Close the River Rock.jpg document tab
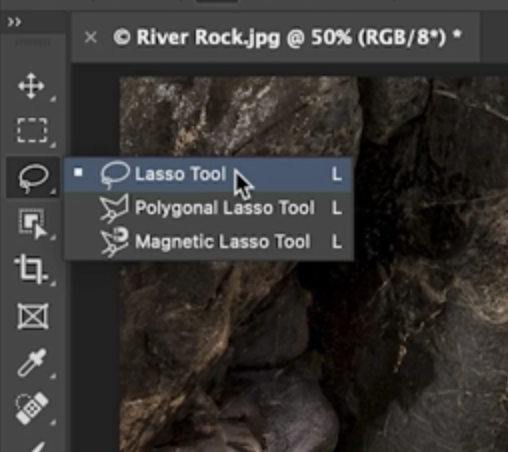 (x=91, y=37)
